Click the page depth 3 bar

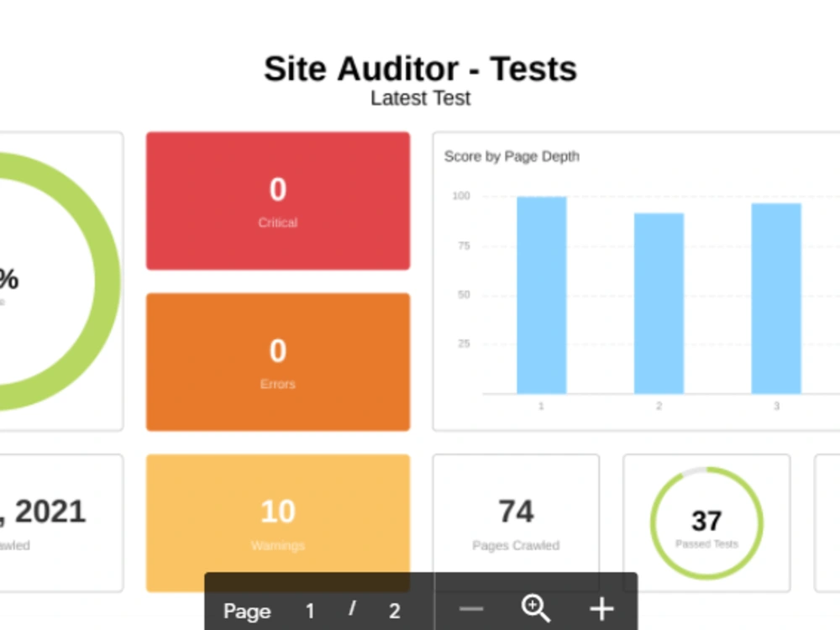(776, 298)
